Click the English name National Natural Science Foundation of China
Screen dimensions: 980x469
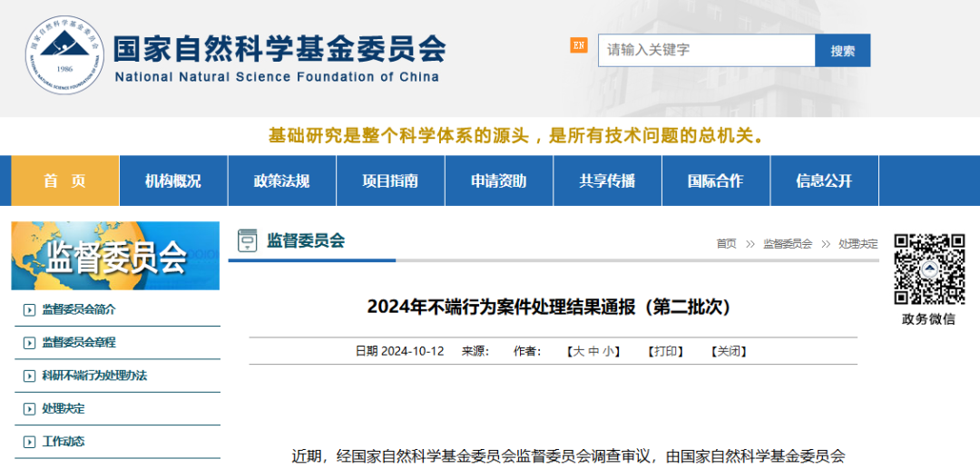coord(277,77)
